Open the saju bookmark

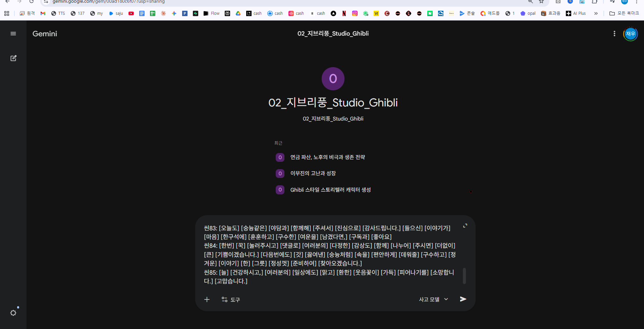click(116, 13)
